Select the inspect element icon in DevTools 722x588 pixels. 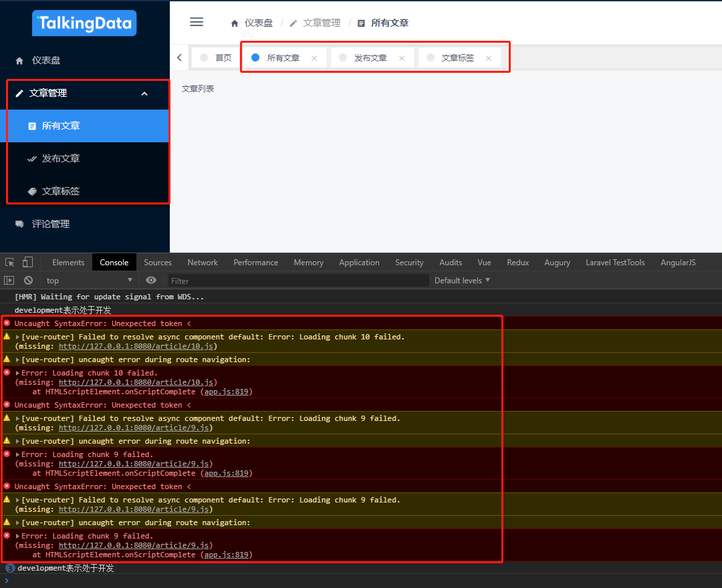tap(9, 262)
